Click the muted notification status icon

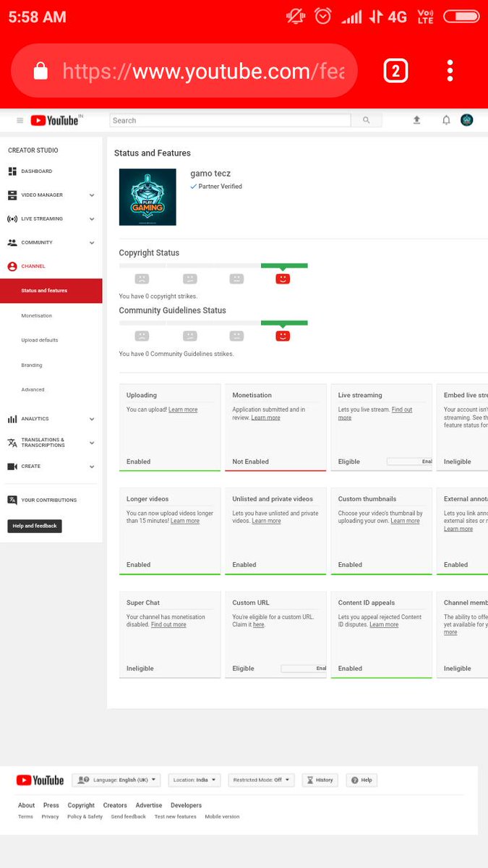click(x=296, y=16)
